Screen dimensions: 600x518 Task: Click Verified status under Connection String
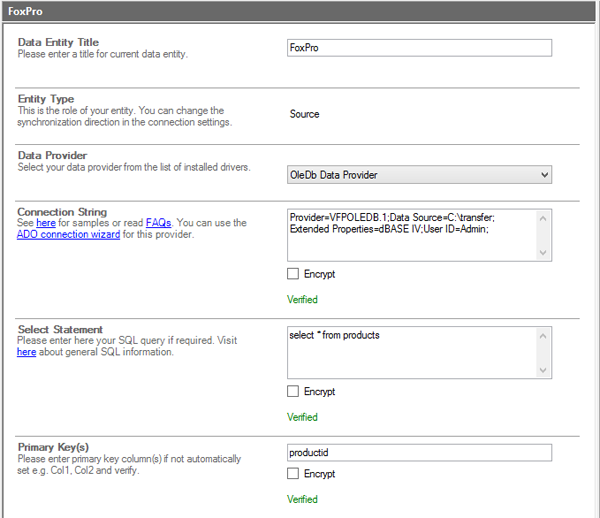pyautogui.click(x=302, y=299)
